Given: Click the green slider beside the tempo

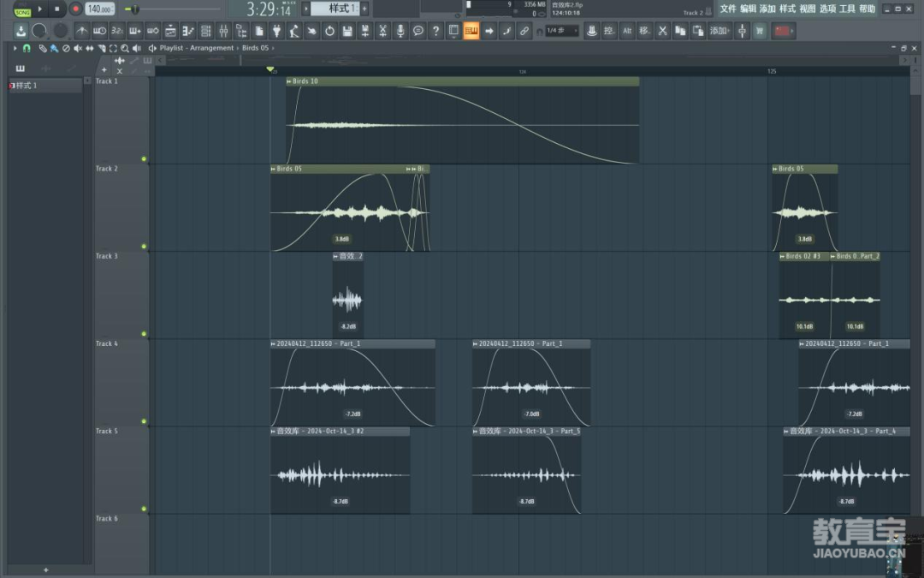Looking at the screenshot, I should [135, 9].
